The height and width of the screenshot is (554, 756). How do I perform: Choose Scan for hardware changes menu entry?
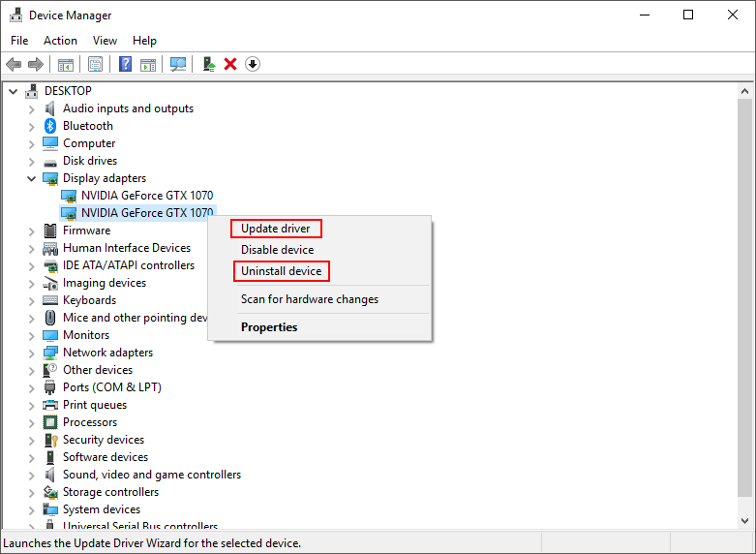[x=320, y=299]
